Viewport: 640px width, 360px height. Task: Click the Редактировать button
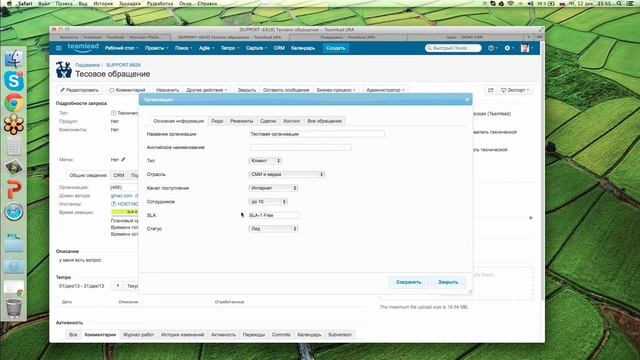coord(80,90)
